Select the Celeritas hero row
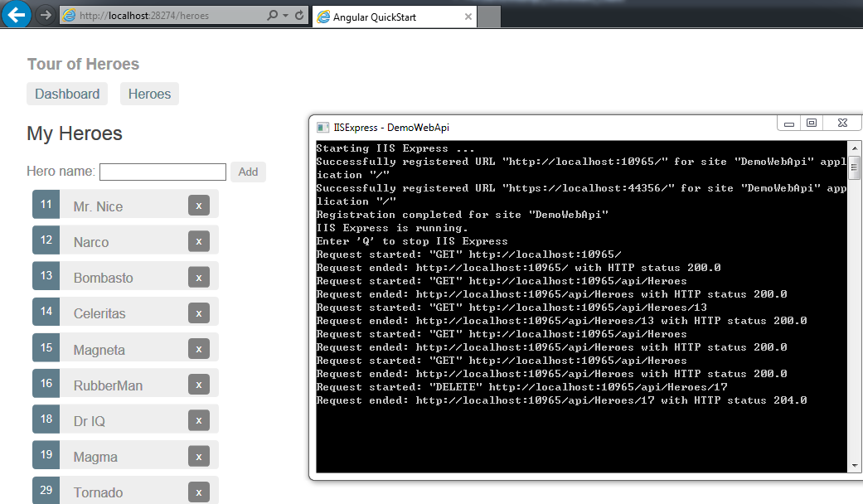The width and height of the screenshot is (863, 504). click(125, 312)
